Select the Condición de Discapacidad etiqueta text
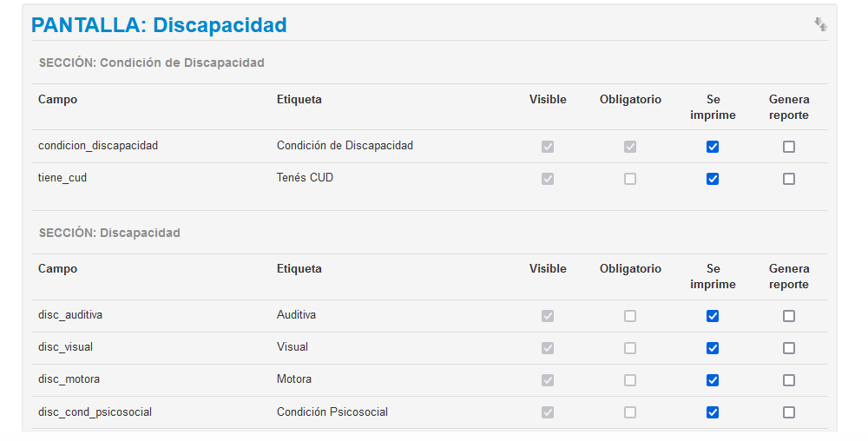Viewport: 868px width, 441px height. [x=345, y=146]
